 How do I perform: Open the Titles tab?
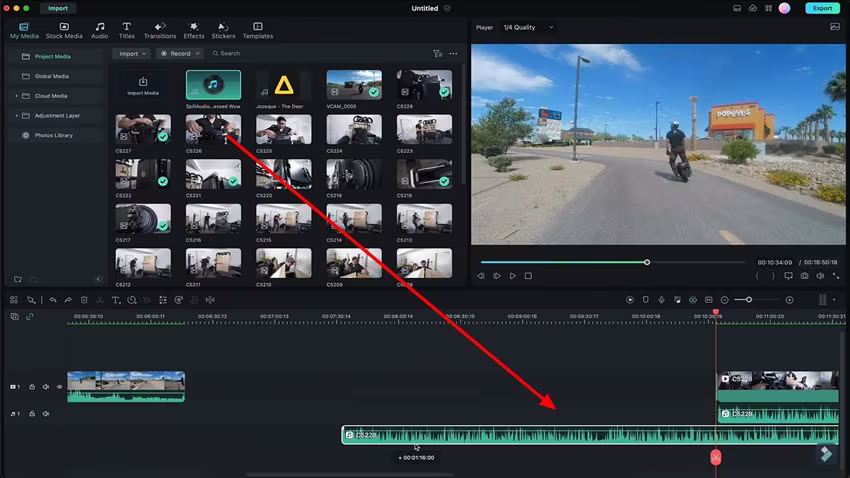point(126,30)
